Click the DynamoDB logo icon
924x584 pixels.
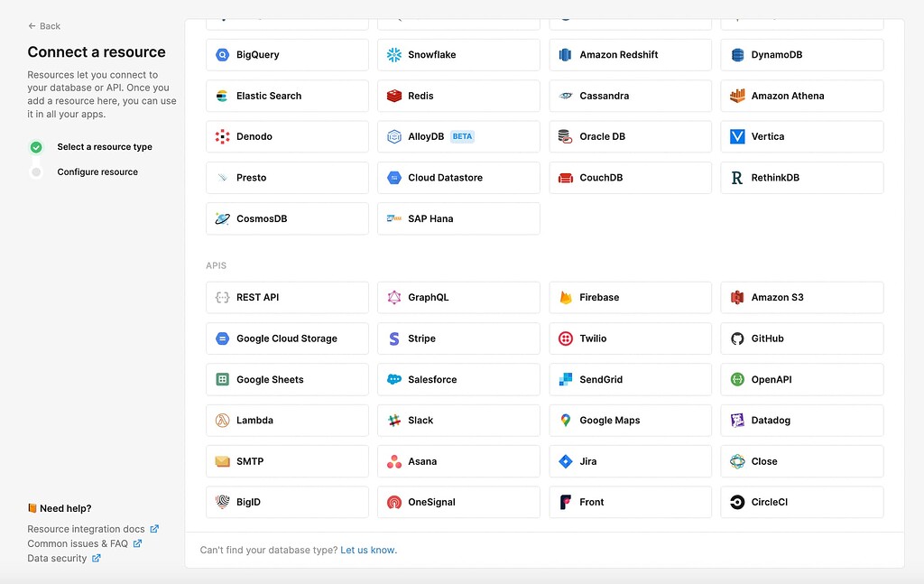click(x=737, y=55)
